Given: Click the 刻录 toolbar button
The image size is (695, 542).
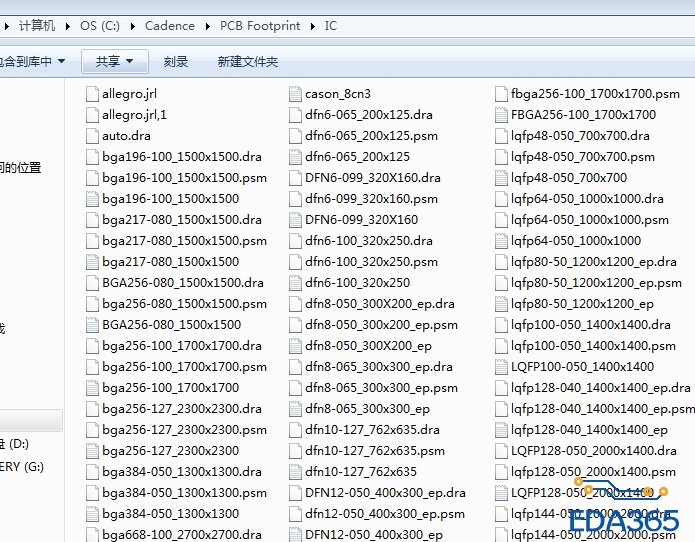Looking at the screenshot, I should 176,61.
